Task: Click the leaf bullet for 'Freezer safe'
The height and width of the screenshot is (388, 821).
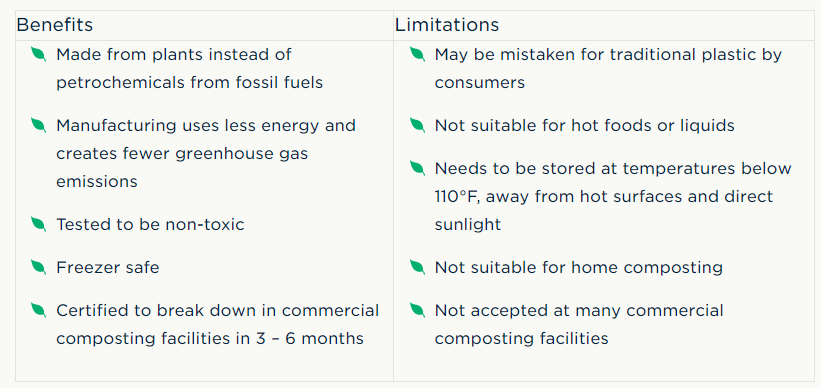Action: pyautogui.click(x=38, y=267)
